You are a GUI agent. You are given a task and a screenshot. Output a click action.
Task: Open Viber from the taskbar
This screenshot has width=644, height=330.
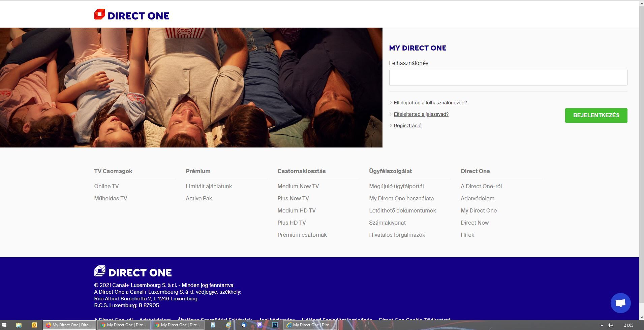259,325
